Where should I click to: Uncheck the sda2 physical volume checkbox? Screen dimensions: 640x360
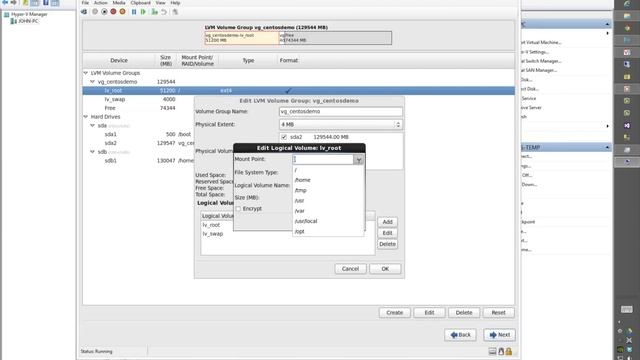tap(284, 137)
